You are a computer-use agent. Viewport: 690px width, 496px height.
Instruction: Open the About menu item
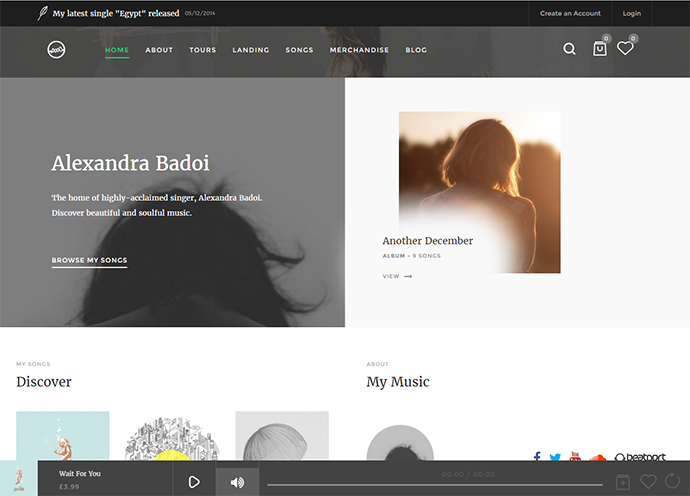(x=159, y=50)
